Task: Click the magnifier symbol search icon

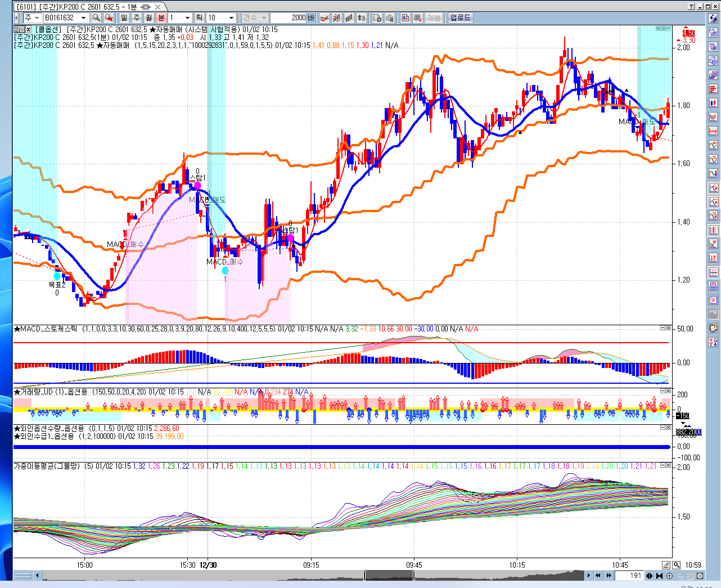Action: tap(96, 18)
